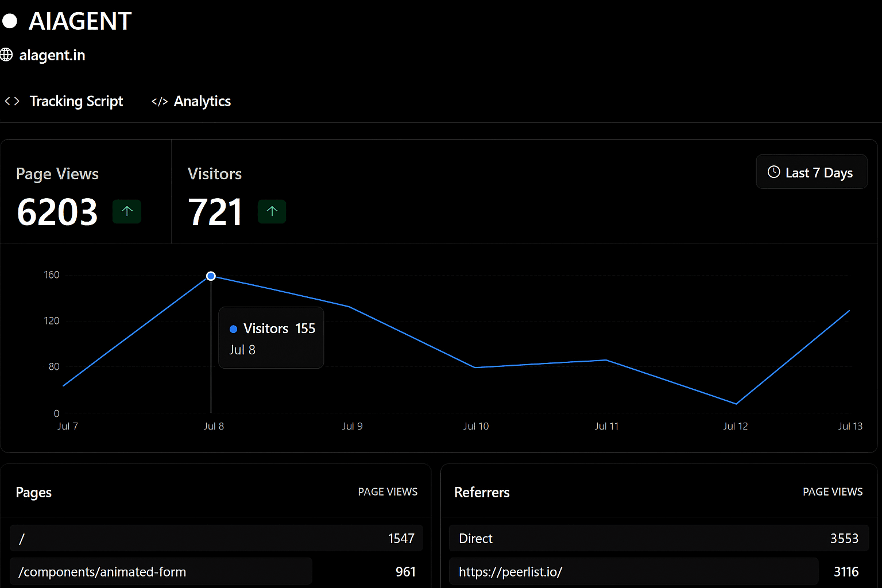Click the blue Visitors legend dot in tooltip
This screenshot has height=588, width=882.
tap(233, 329)
